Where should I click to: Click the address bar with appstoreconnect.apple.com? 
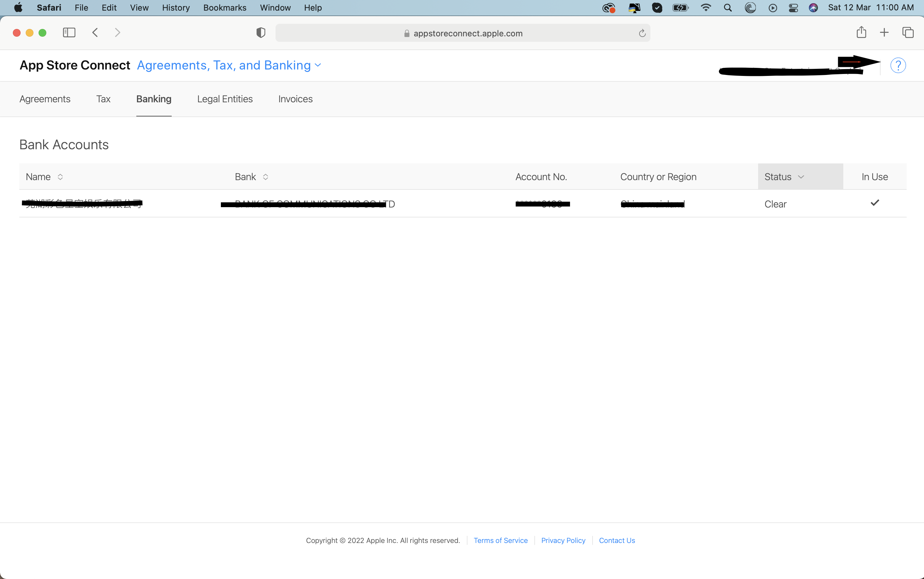pyautogui.click(x=463, y=33)
